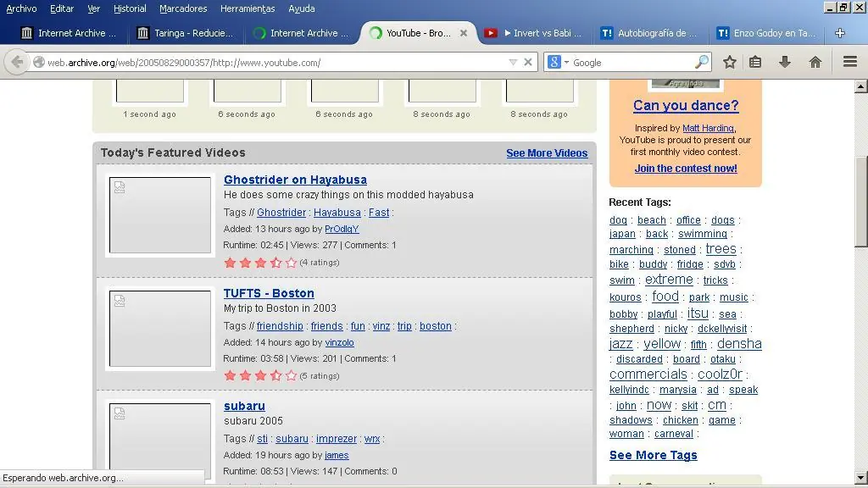Click the search magnifying glass icon
The image size is (868, 488).
701,62
